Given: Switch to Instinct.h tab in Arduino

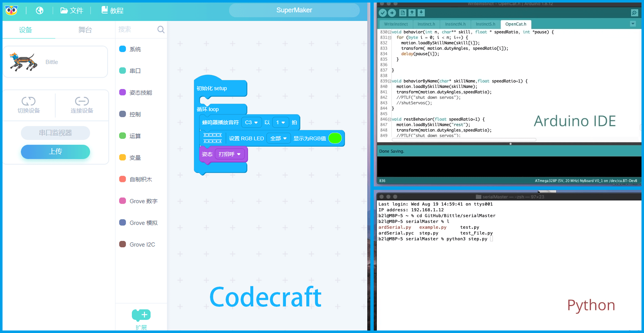Looking at the screenshot, I should click(426, 24).
